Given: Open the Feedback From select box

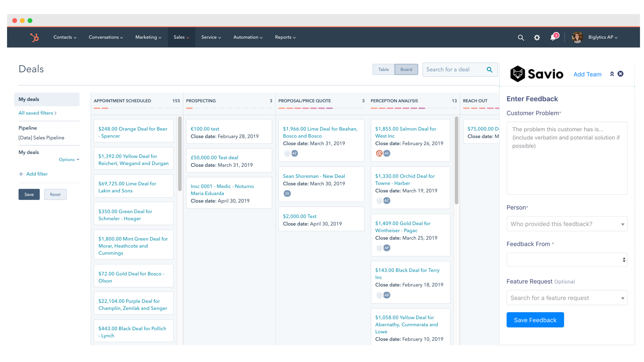Looking at the screenshot, I should [567, 260].
